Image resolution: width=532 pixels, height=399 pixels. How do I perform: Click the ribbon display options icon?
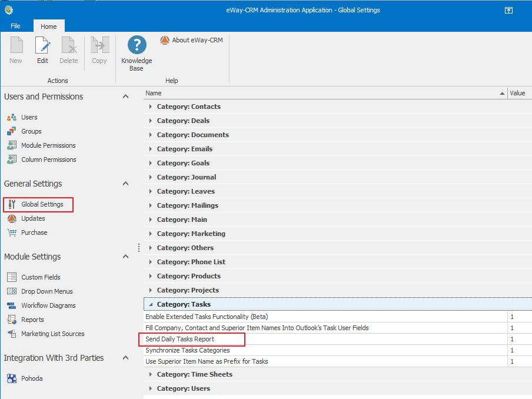point(508,10)
